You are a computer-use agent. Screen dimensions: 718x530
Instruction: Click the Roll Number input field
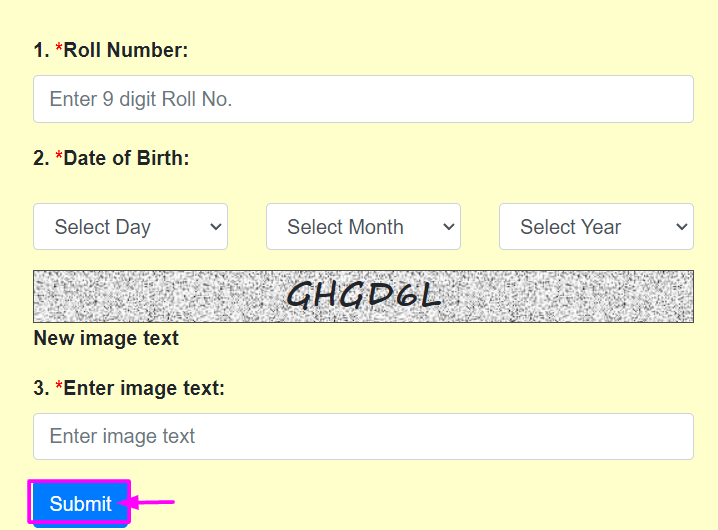click(363, 99)
